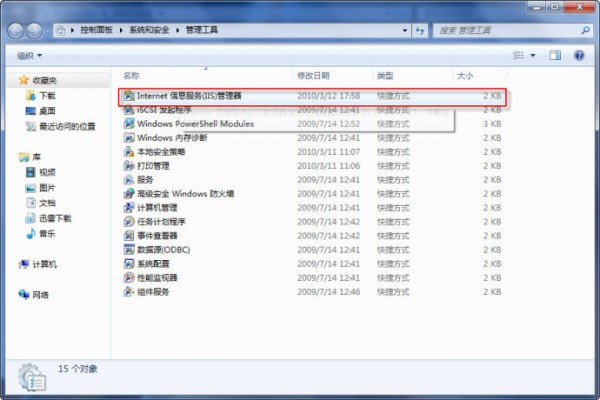Screen dimensions: 600x400
Task: Select the 性能监视器 icon
Action: (129, 278)
